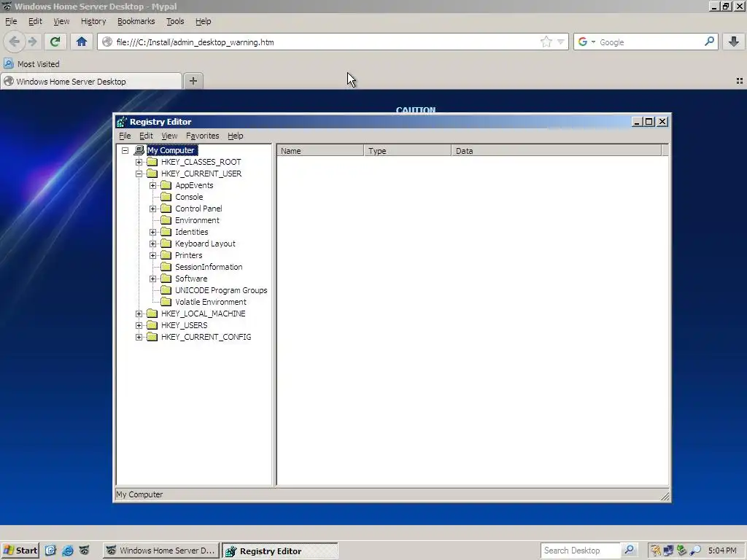Click the search desktop magnifier icon
Image resolution: width=747 pixels, height=560 pixels.
click(629, 550)
